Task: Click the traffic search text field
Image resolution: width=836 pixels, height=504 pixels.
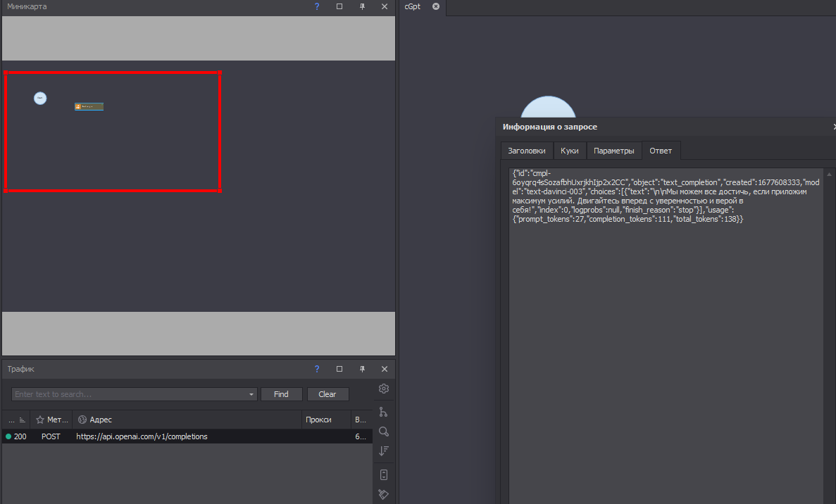Action: click(x=130, y=394)
